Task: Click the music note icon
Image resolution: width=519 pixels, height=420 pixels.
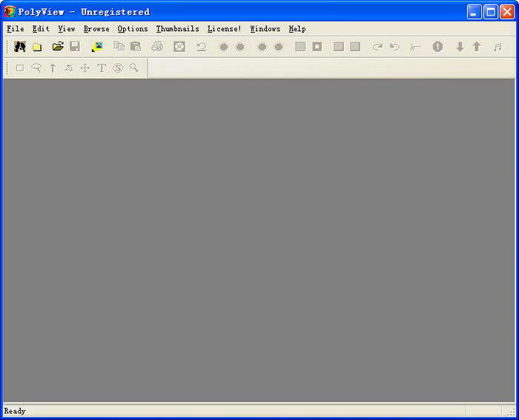Action: pyautogui.click(x=497, y=47)
